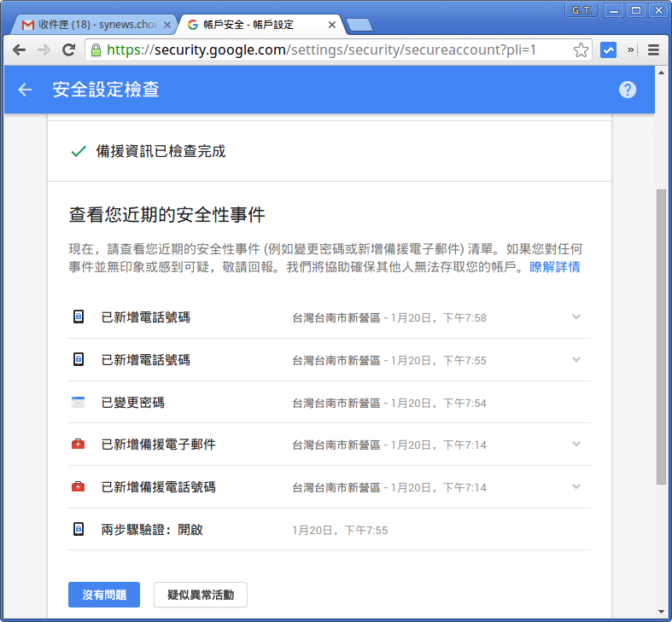Viewport: 672px width, 622px height.
Task: Click the password icon beside 已變更密碼
Action: [x=78, y=402]
